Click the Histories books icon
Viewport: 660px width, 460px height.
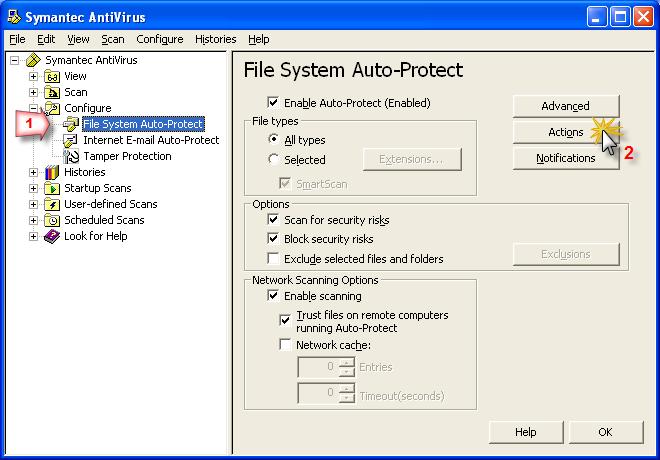(52, 172)
